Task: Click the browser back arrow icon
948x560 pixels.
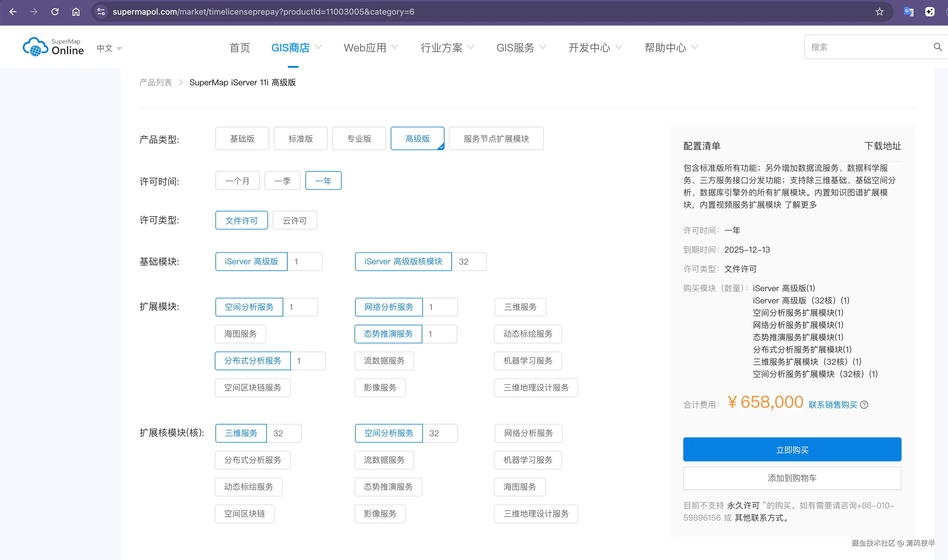Action: 13,12
